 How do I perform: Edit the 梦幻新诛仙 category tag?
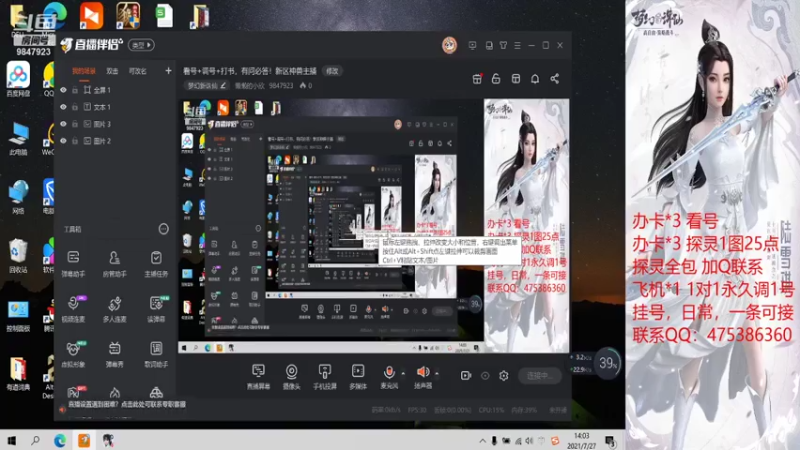(206, 86)
